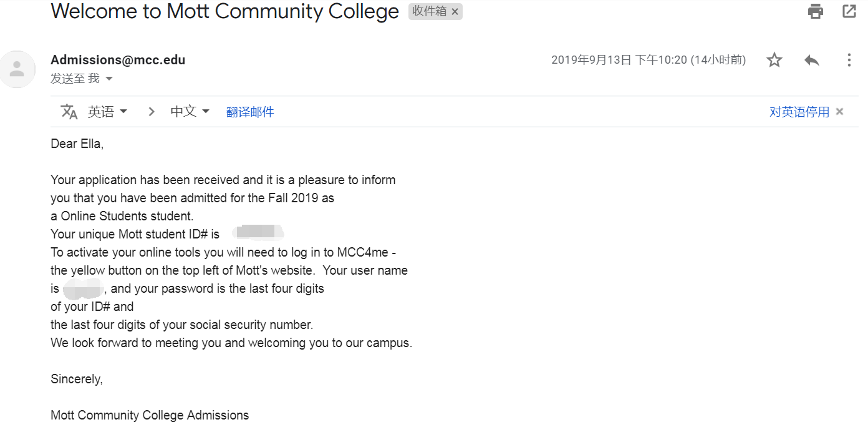Open the three-dot more options menu

point(849,60)
